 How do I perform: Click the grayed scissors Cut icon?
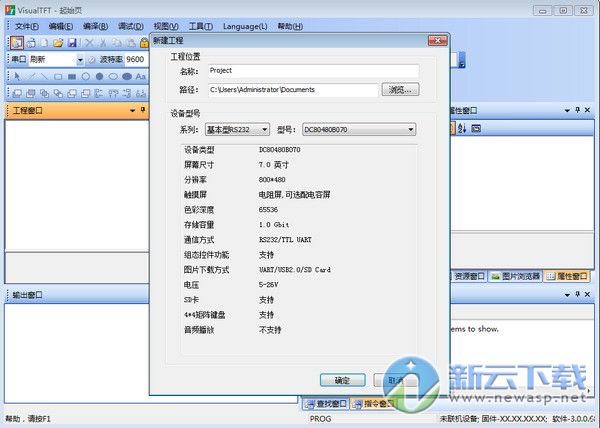[x=103, y=43]
